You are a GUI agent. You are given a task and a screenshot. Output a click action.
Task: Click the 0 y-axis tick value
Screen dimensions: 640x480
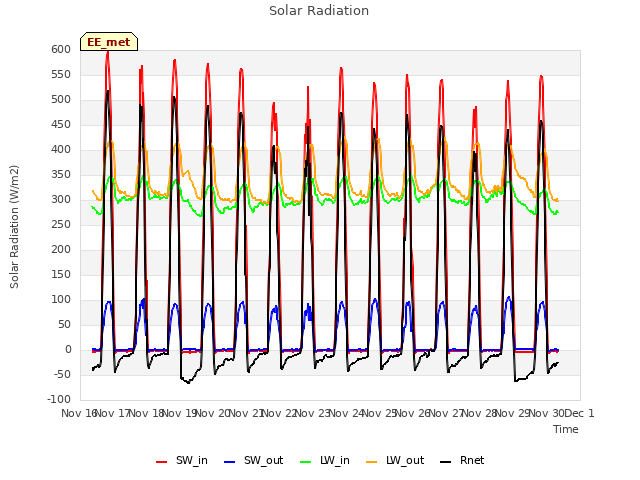pyautogui.click(x=68, y=349)
